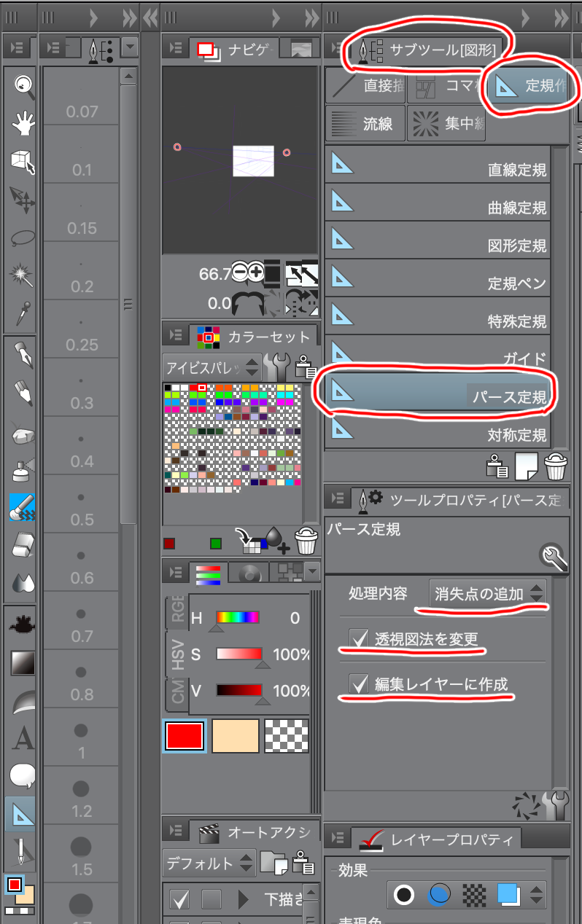Open サブツール[図形] panel menu icon
This screenshot has width=582, height=924.
(337, 50)
